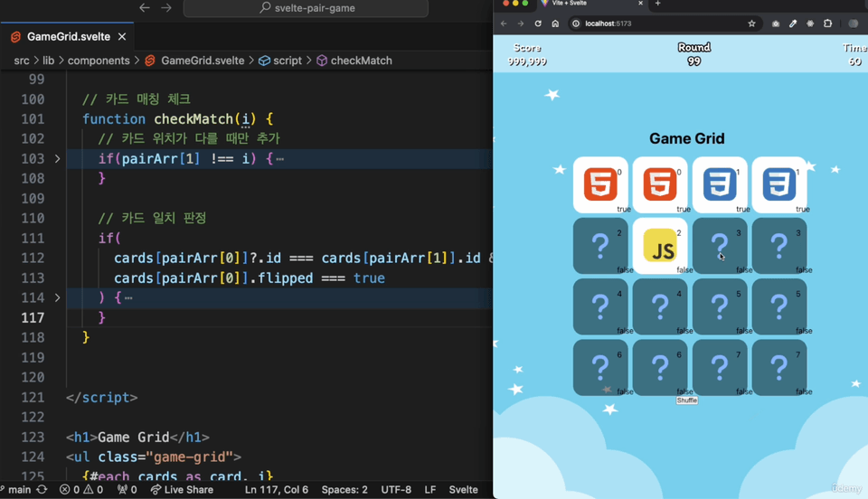The image size is (868, 499).
Task: Click the browser forward button
Action: point(521,24)
